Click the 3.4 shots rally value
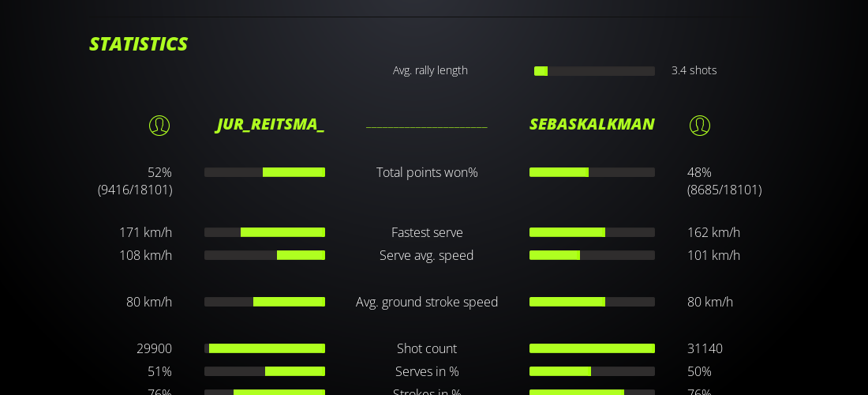Screen dimensions: 868x395 pos(694,70)
